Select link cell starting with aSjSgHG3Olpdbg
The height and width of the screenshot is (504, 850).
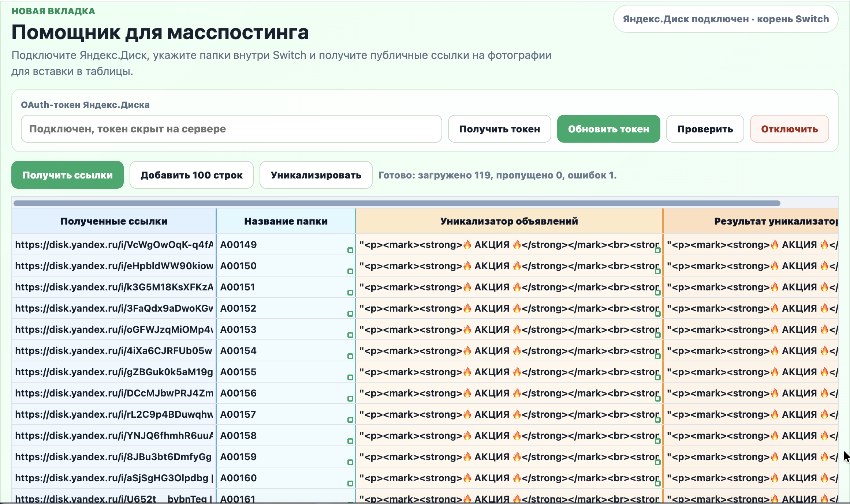[x=114, y=478]
